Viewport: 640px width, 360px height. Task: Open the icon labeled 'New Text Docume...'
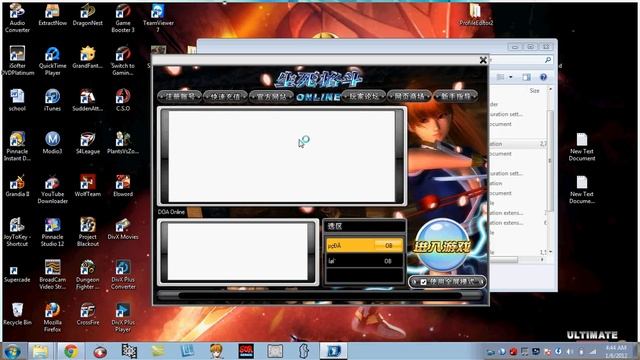[582, 190]
